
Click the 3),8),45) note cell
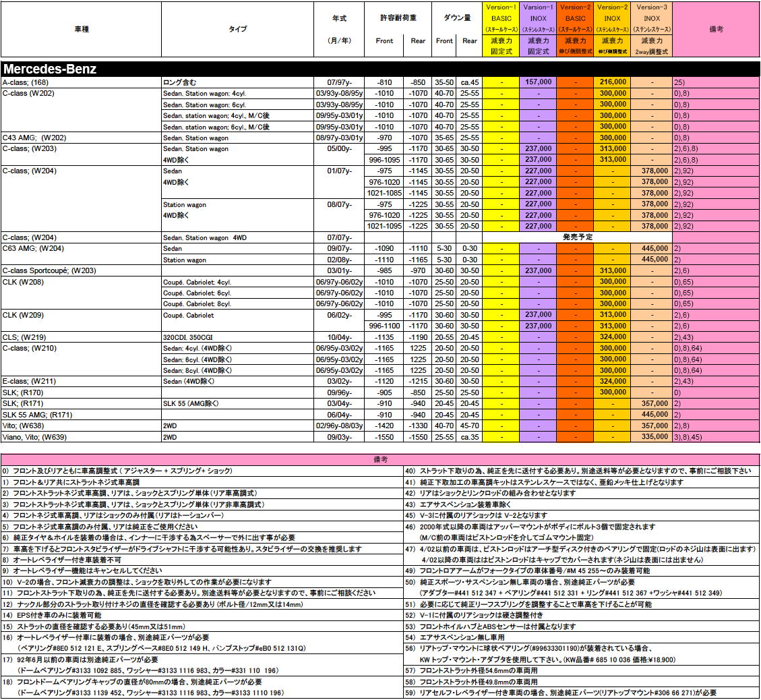point(716,438)
